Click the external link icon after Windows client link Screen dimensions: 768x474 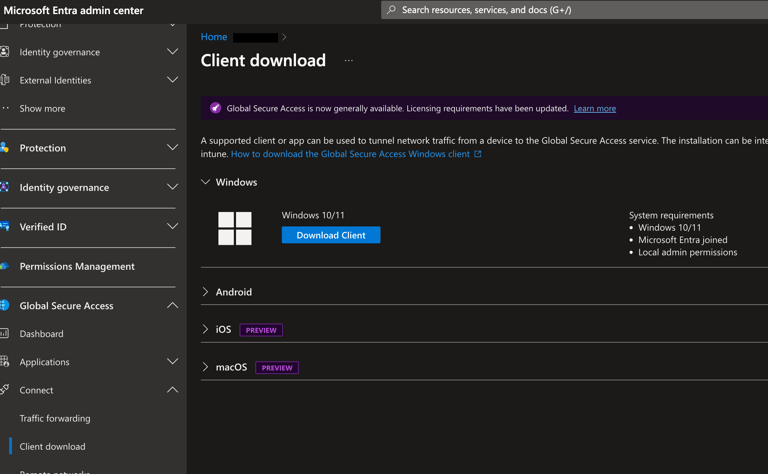pos(478,154)
